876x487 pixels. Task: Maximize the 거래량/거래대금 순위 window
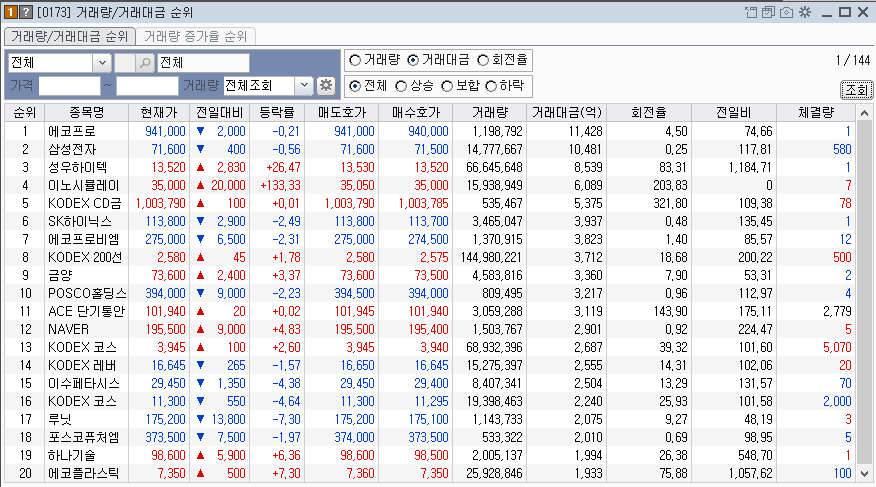pos(845,12)
